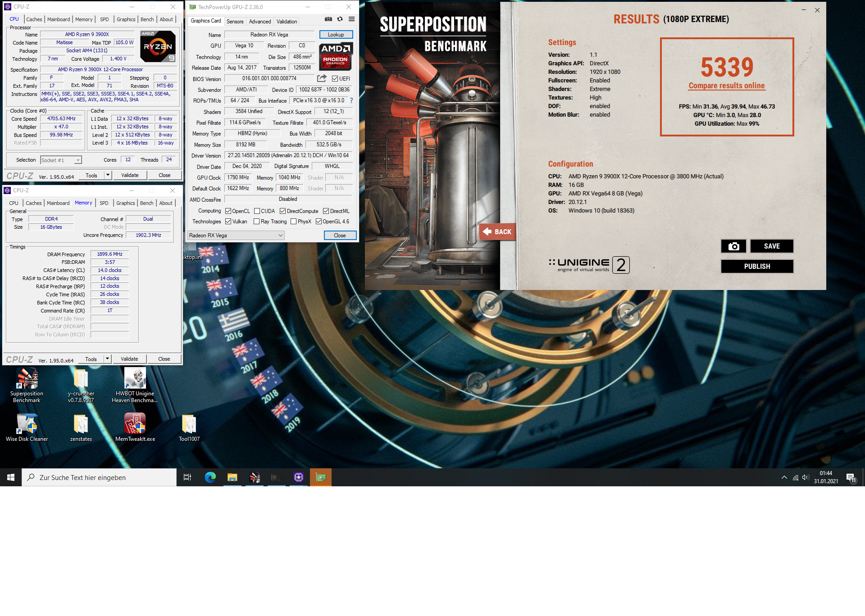This screenshot has height=616, width=865.
Task: Select the y-cruncher v0.7.8.9507 folder icon
Action: [81, 385]
